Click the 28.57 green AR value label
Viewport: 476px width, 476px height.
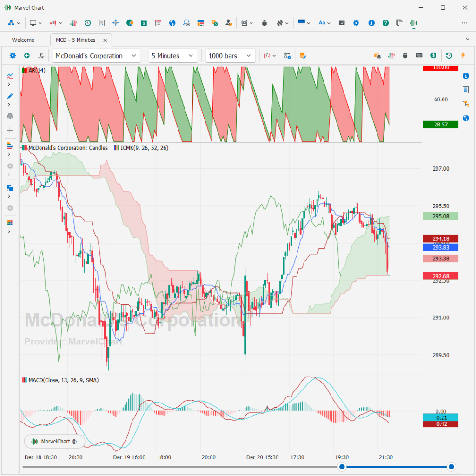(x=440, y=125)
